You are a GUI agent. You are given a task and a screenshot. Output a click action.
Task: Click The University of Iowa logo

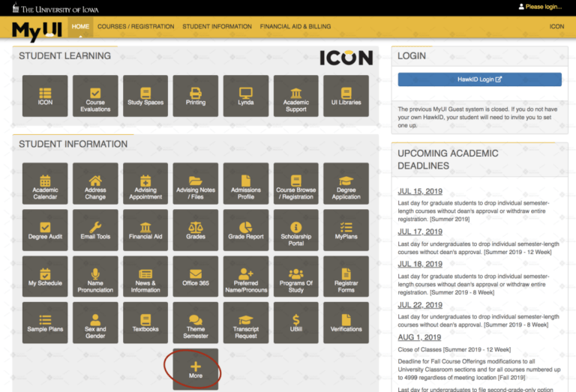(x=55, y=8)
